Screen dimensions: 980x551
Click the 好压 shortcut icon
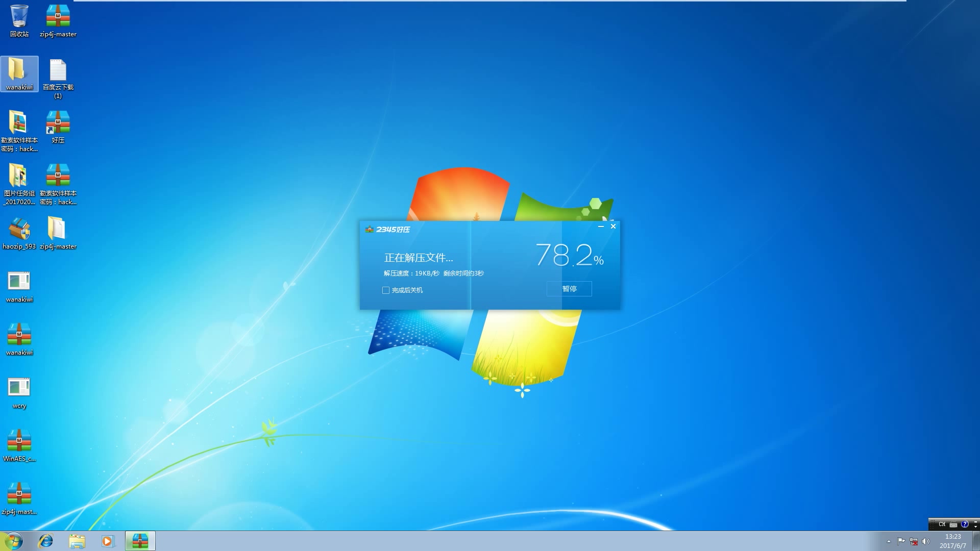click(58, 127)
